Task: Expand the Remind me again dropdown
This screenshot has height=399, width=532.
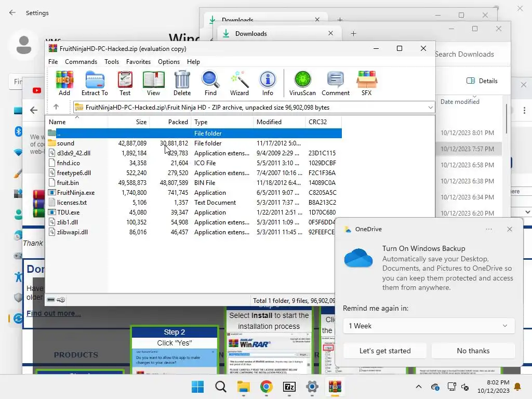Action: [429, 326]
